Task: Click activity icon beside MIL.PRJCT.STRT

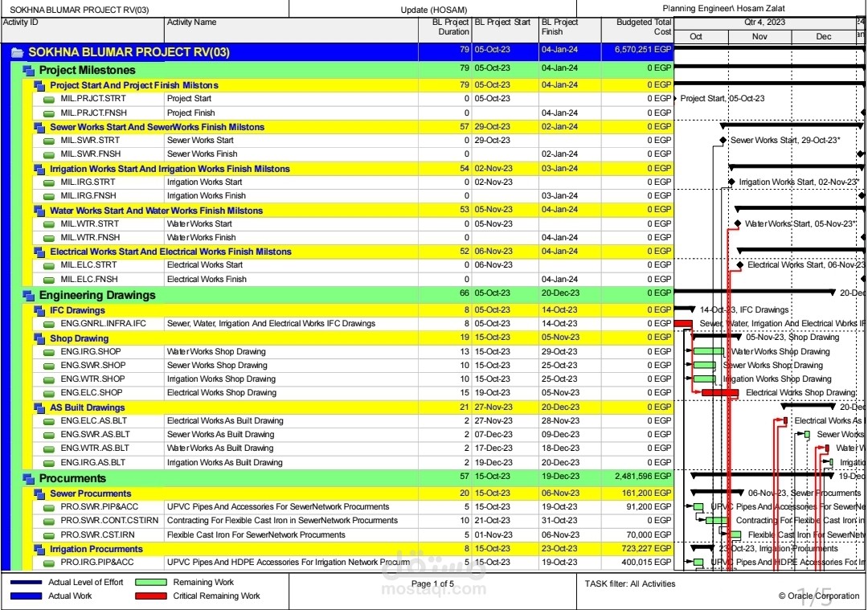Action: coord(49,100)
